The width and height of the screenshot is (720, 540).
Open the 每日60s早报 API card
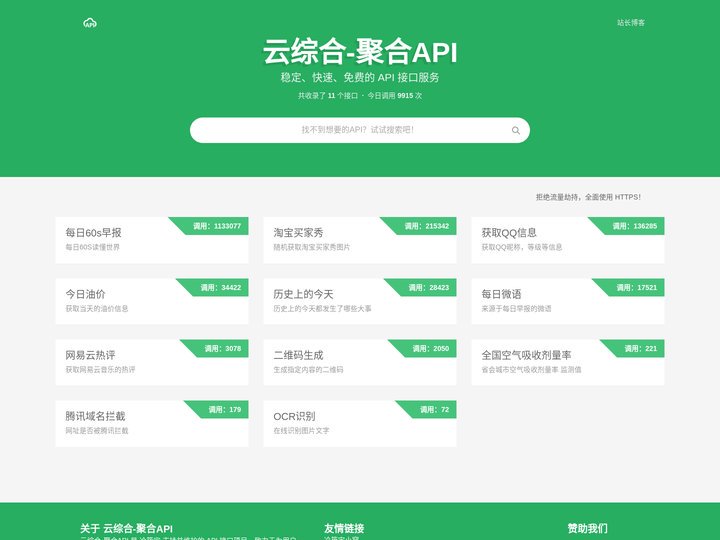152,240
